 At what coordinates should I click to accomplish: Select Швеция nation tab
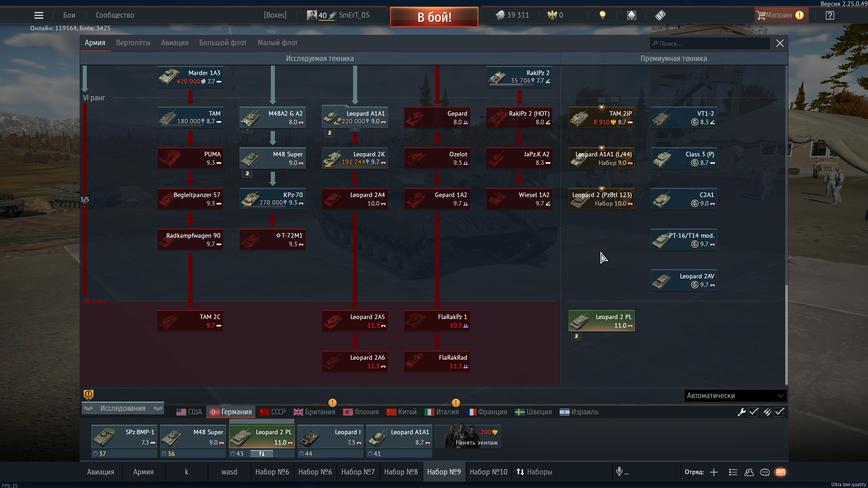tap(533, 412)
